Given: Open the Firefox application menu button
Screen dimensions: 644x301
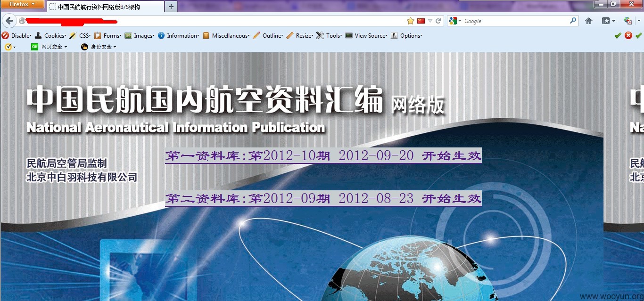Looking at the screenshot, I should [x=22, y=4].
